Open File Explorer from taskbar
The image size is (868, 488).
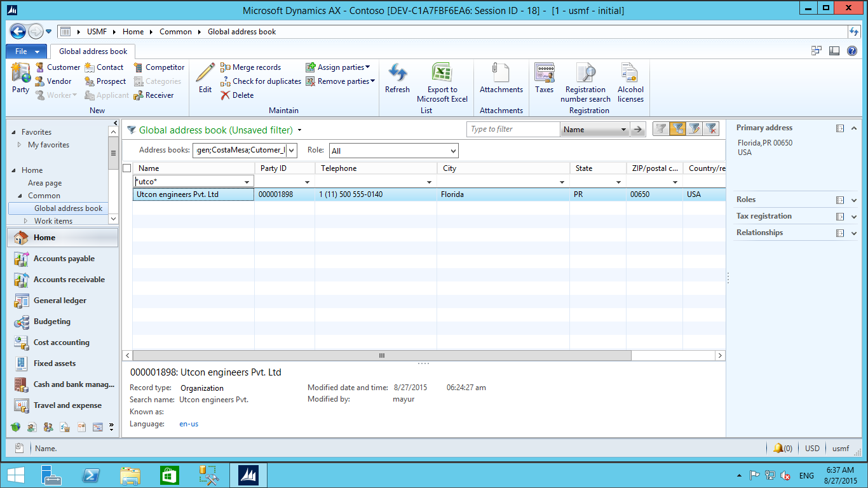pyautogui.click(x=130, y=475)
